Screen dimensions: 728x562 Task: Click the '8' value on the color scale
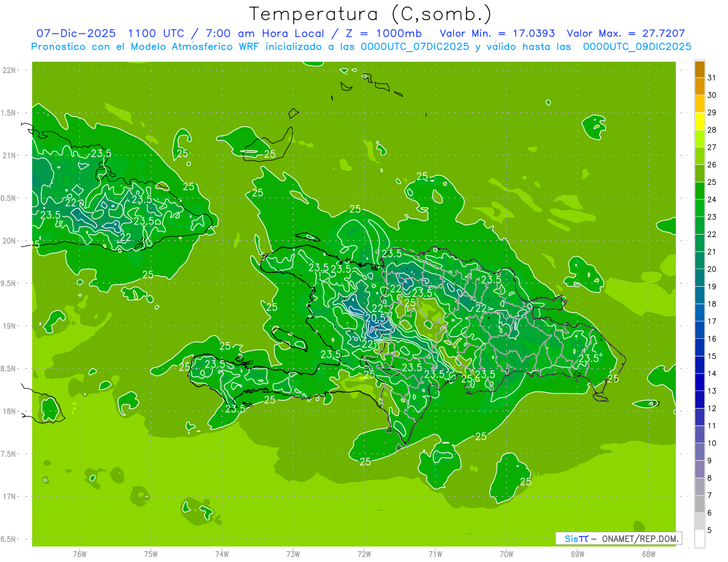pyautogui.click(x=710, y=478)
